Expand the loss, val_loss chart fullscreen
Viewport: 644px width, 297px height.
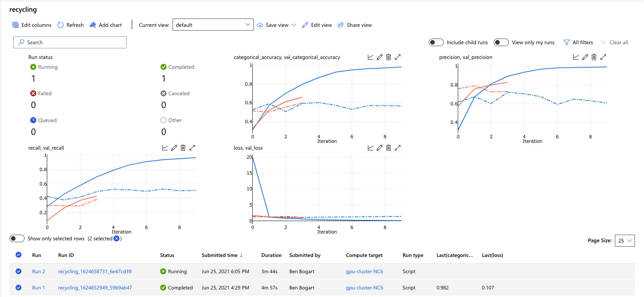click(398, 148)
